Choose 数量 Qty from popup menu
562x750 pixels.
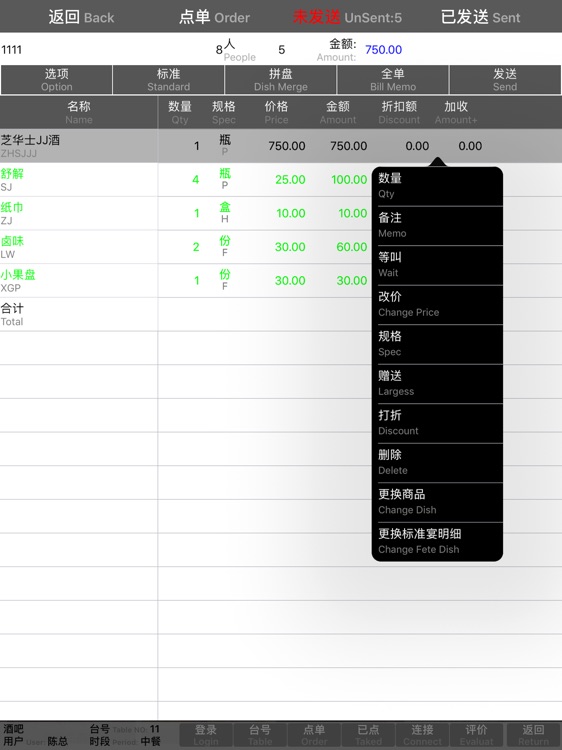(x=437, y=186)
